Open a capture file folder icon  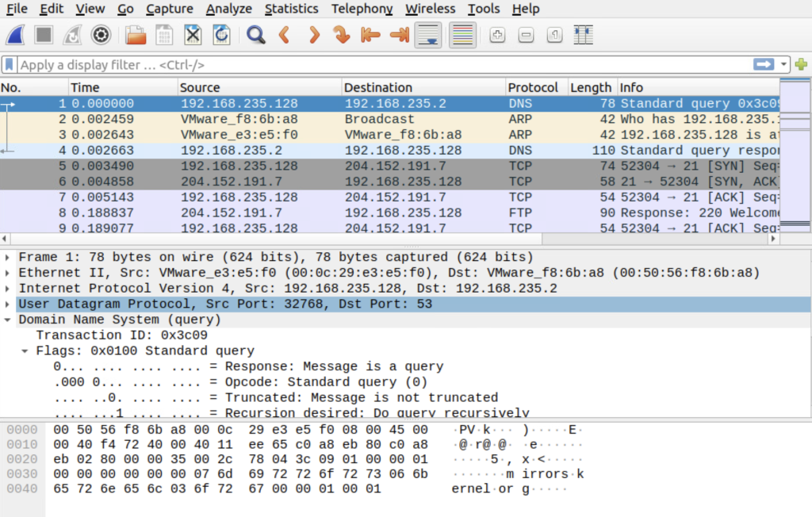click(x=136, y=35)
